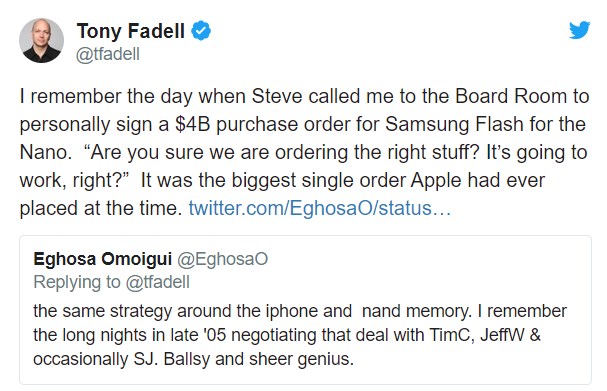Click "TimC, JeffW" in the quoted tweet

(x=479, y=335)
